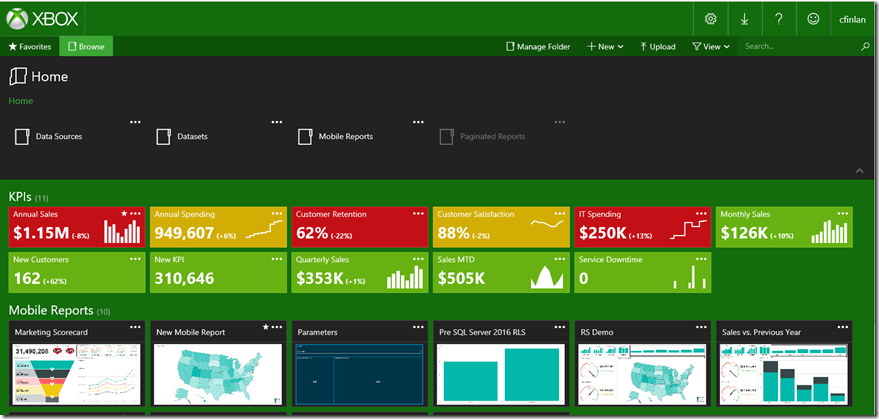Click the Manage Folder button
The width and height of the screenshot is (879, 419).
pyautogui.click(x=538, y=47)
